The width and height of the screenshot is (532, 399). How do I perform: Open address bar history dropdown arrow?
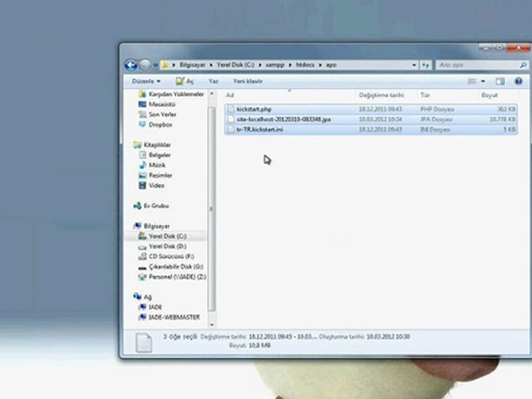click(414, 65)
